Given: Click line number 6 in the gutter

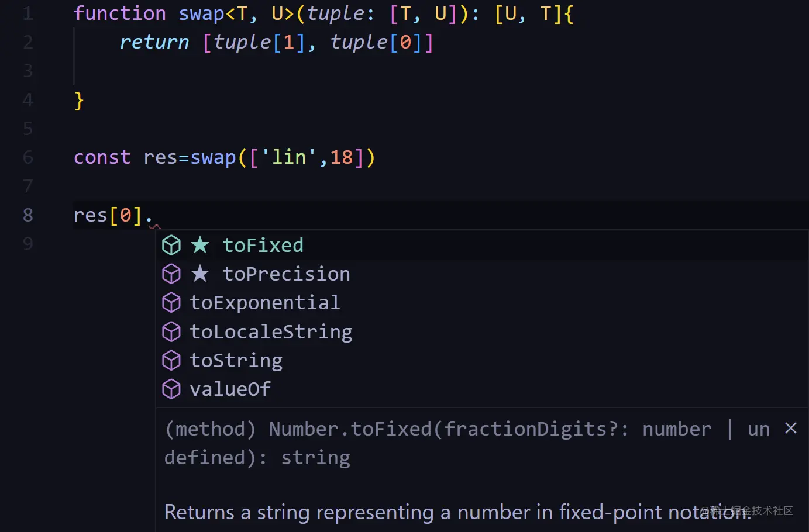Looking at the screenshot, I should tap(27, 157).
